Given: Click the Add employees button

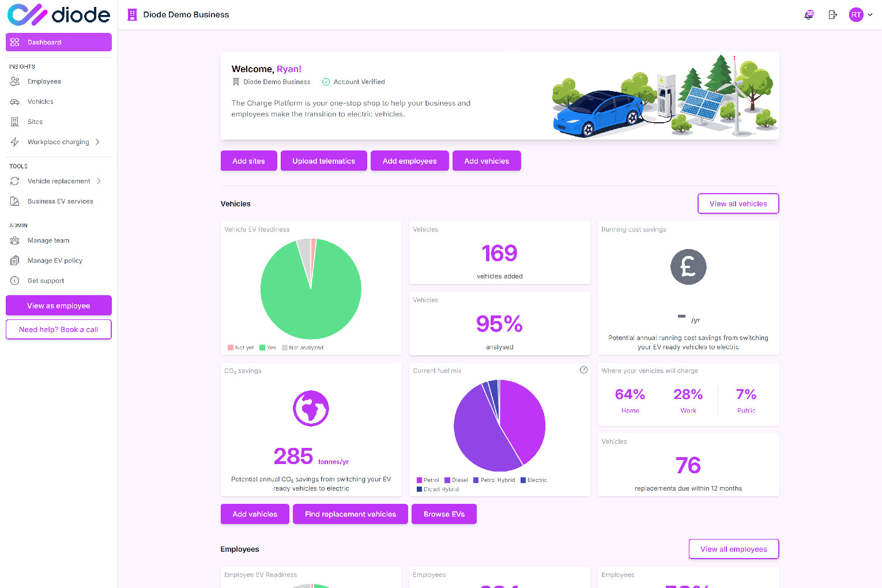Looking at the screenshot, I should click(x=409, y=161).
